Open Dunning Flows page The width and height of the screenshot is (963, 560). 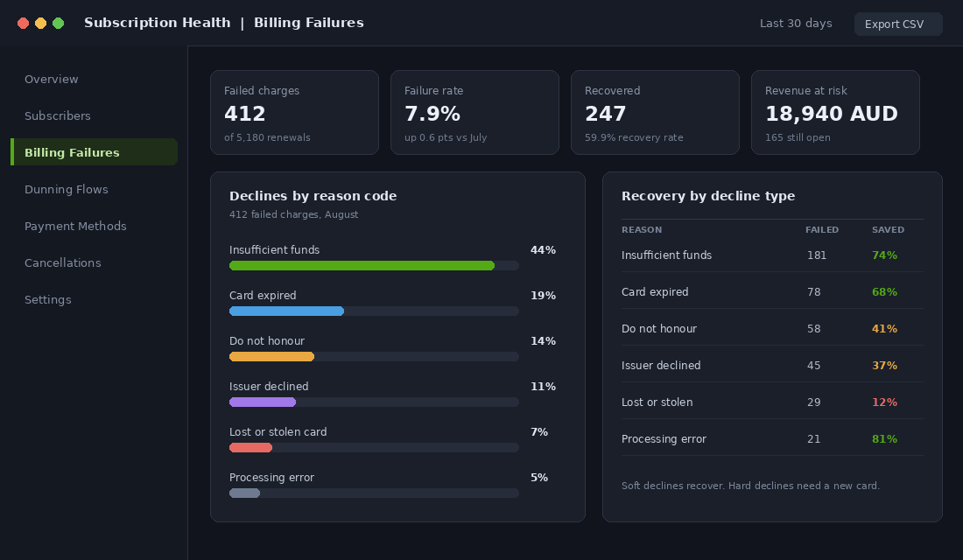67,189
